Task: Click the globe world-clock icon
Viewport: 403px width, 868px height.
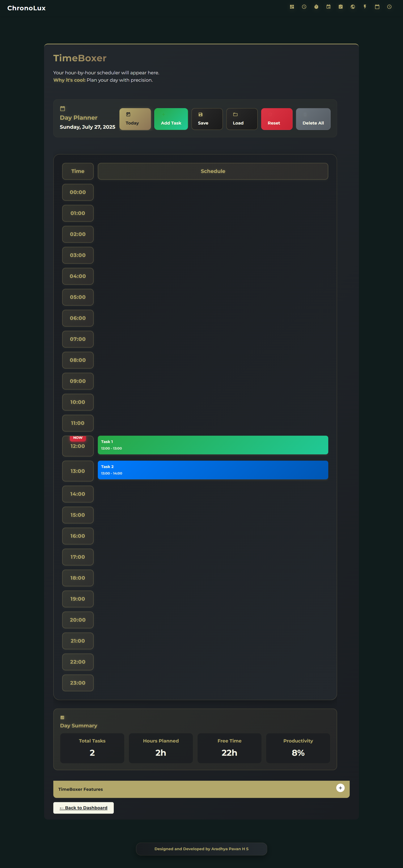Action: coord(352,7)
